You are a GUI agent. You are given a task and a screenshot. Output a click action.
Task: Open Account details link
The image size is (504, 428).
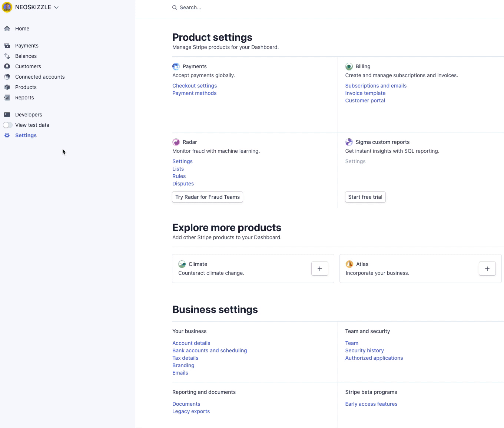coord(191,343)
